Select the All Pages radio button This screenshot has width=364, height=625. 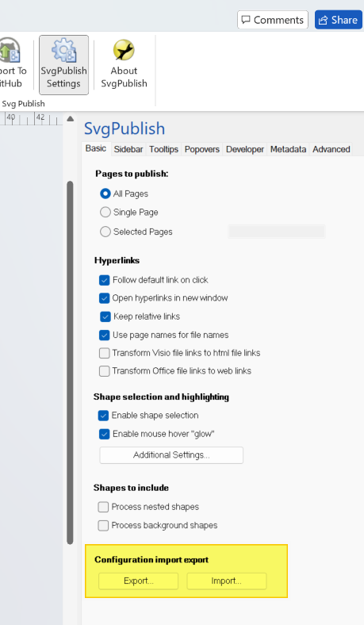coord(105,194)
